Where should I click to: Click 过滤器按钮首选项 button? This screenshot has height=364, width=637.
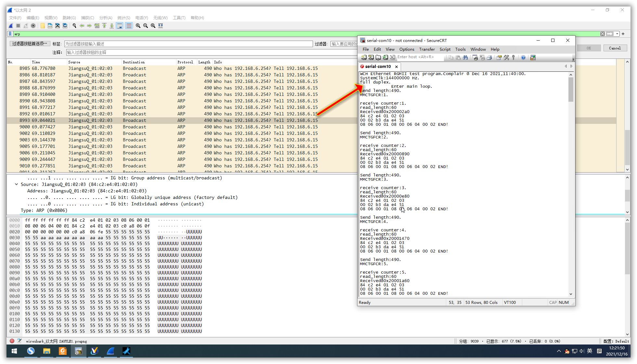pyautogui.click(x=30, y=44)
